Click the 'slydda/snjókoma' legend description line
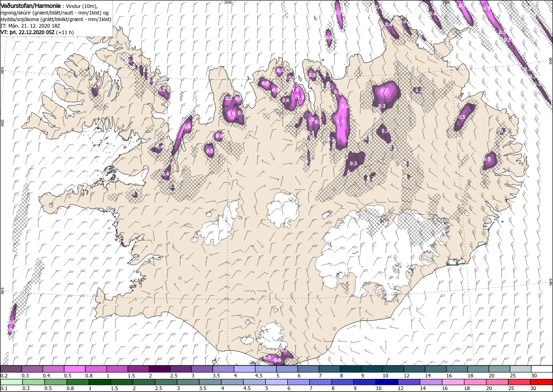The image size is (553, 392). (56, 19)
